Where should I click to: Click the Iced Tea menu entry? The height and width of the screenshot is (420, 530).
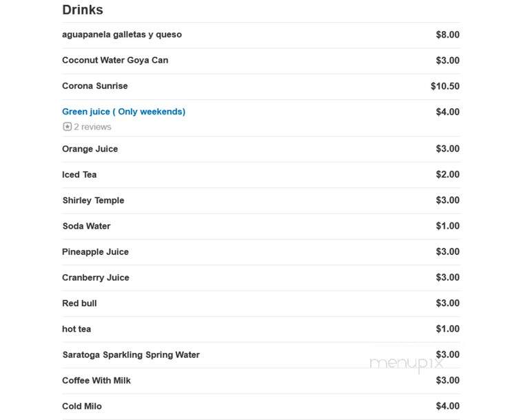coord(79,175)
